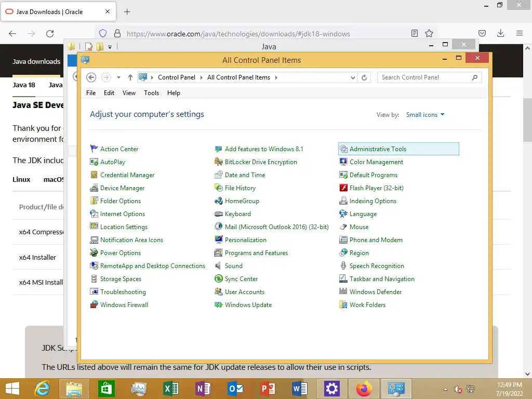Screen dimensions: 532x399
Task: Click the Search Control Panel field
Action: click(430, 77)
